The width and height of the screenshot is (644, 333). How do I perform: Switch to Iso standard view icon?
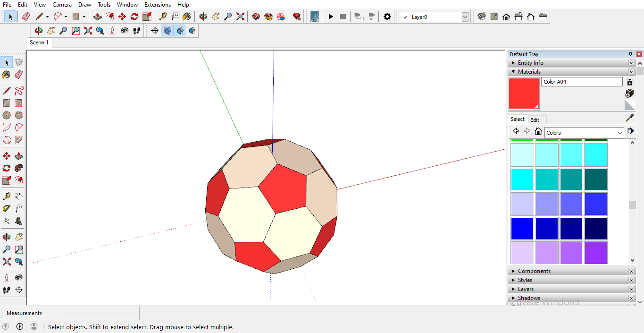(x=482, y=17)
